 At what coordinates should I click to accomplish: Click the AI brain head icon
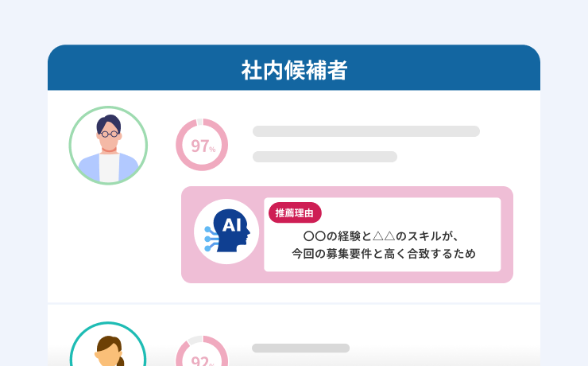click(228, 234)
